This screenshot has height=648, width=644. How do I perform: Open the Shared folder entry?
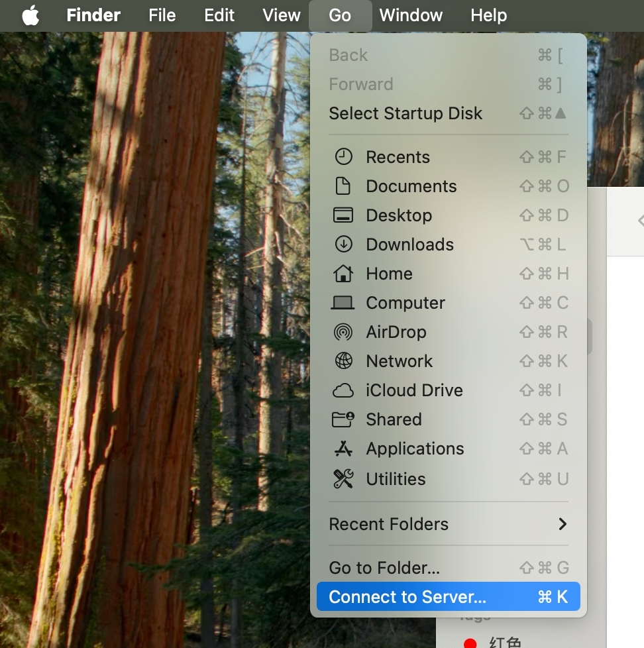pyautogui.click(x=394, y=419)
